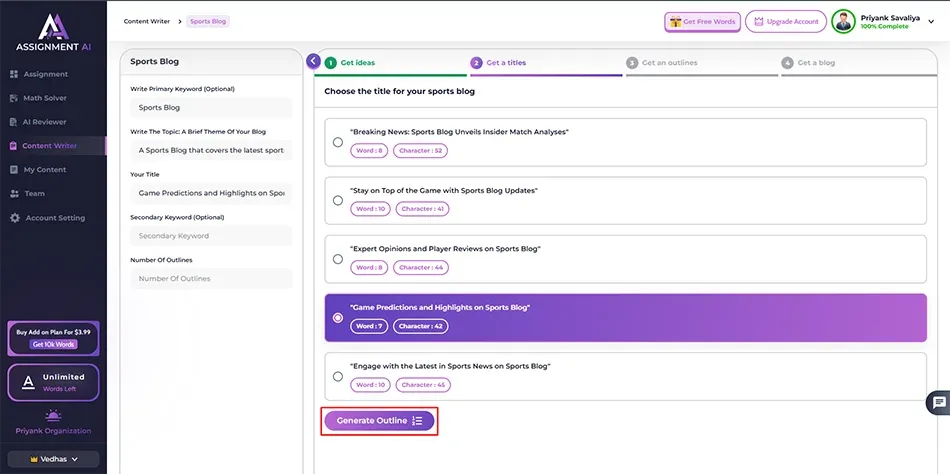Open Math Solver from the sidebar
The width and height of the screenshot is (950, 474).
coord(14,98)
